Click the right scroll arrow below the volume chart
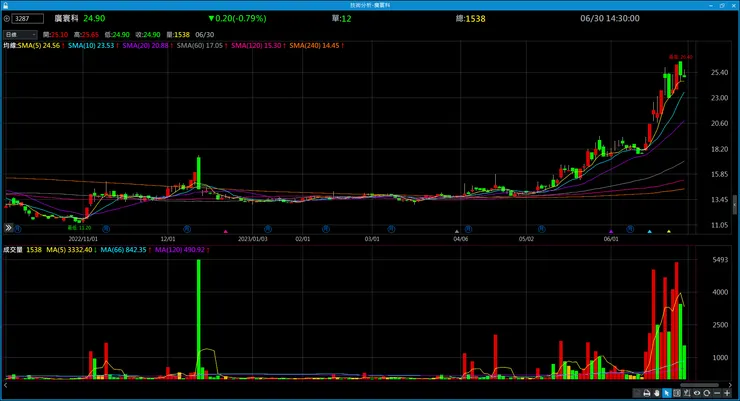 click(x=731, y=385)
